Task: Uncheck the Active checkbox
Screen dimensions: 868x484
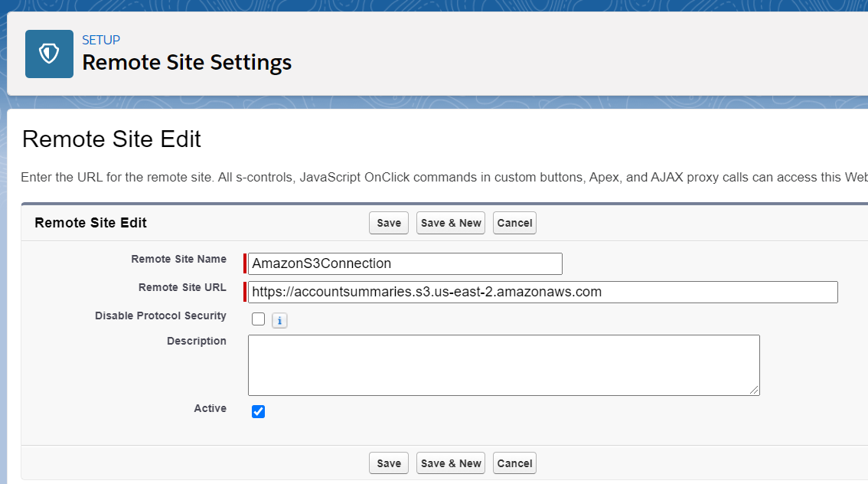Action: [x=258, y=411]
